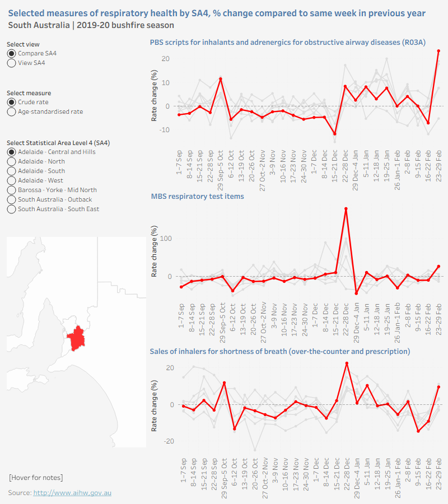Image resolution: width=448 pixels, height=504 pixels.
Task: Select Adelaide - Central and Hills area
Action: click(x=52, y=152)
